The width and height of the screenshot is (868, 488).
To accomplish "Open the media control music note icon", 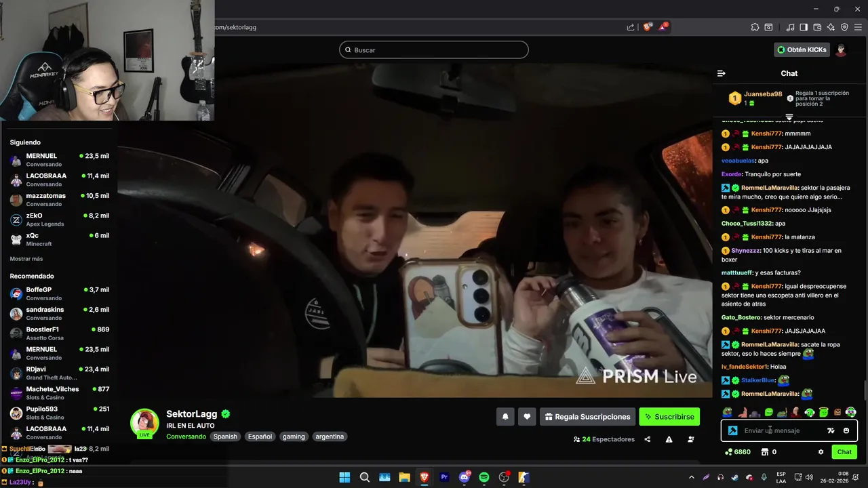I will pyautogui.click(x=790, y=27).
